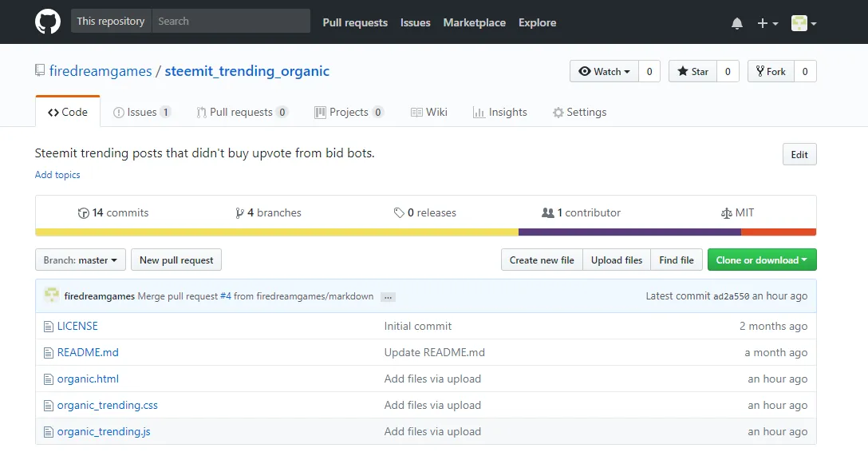
Task: Switch to repository Pull requests tab
Action: [242, 112]
